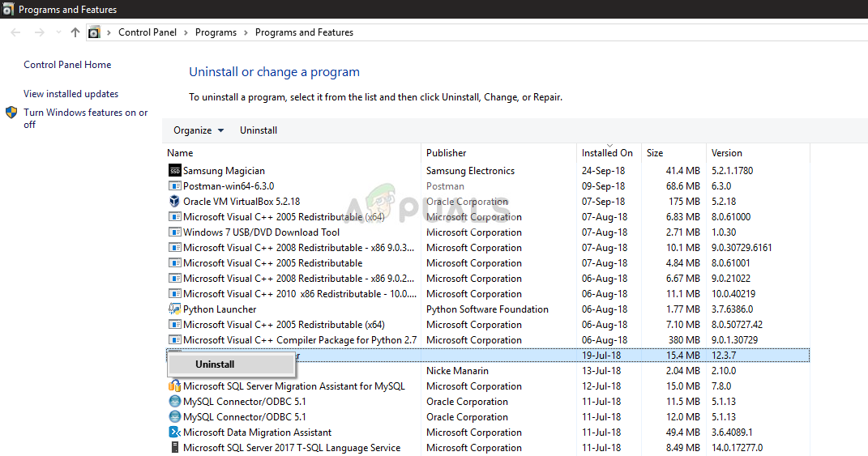Click the 175 MB size cell
868x456 pixels.
684,202
